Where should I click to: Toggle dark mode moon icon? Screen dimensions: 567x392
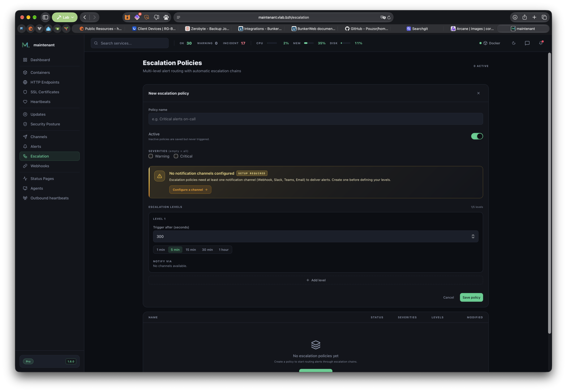click(514, 43)
